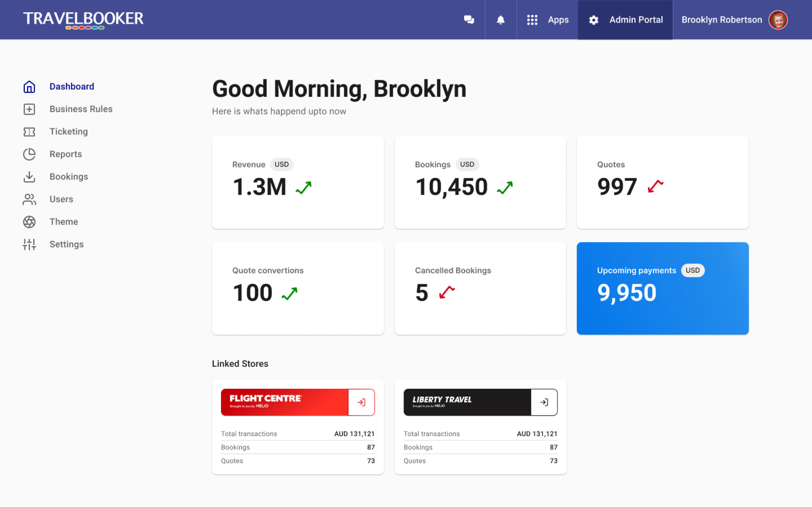The width and height of the screenshot is (812, 507).
Task: Enter Flight Centre store via login arrow
Action: point(361,402)
